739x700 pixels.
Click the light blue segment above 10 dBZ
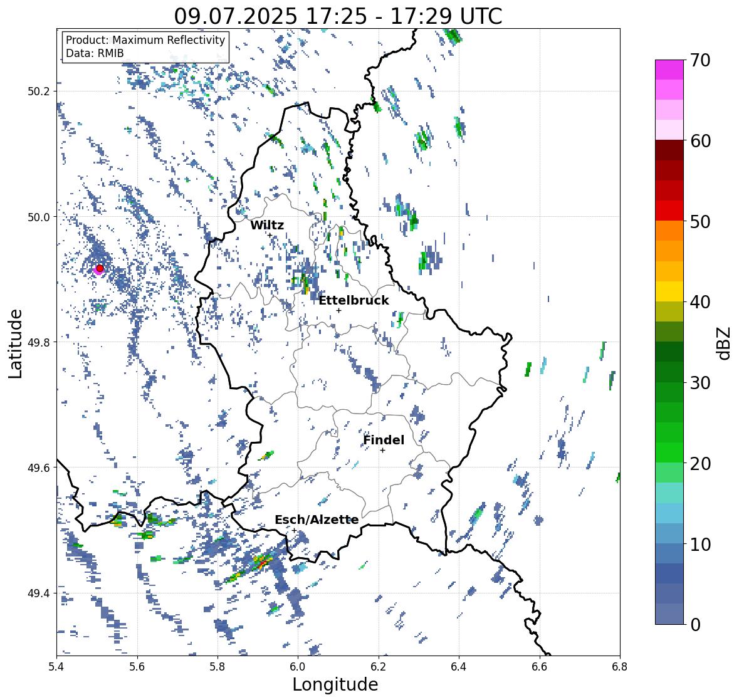click(669, 513)
